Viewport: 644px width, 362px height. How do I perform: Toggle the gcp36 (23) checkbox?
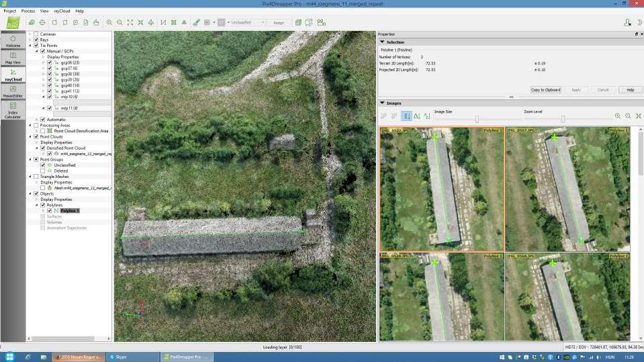point(49,63)
